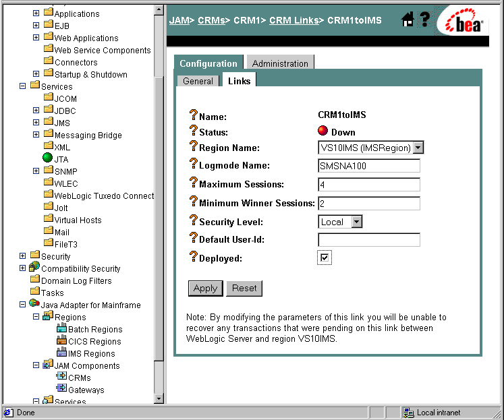Click the JTA green status icon

48,158
